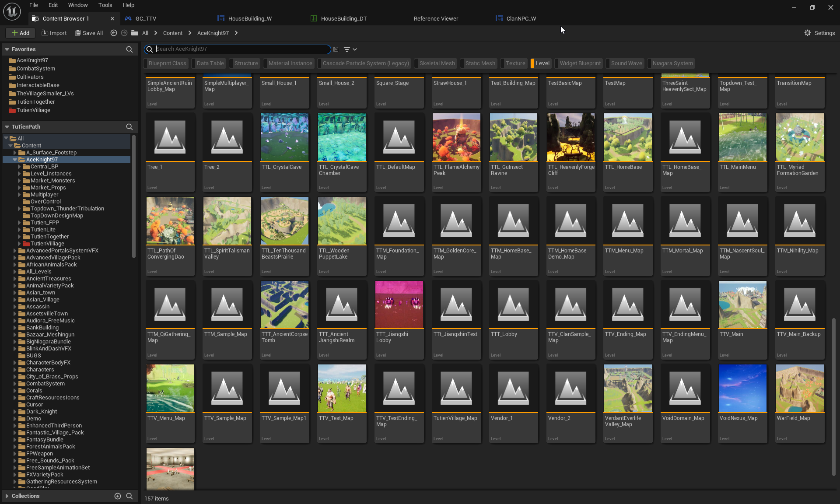
Task: Disable the active Level filter
Action: [x=542, y=63]
